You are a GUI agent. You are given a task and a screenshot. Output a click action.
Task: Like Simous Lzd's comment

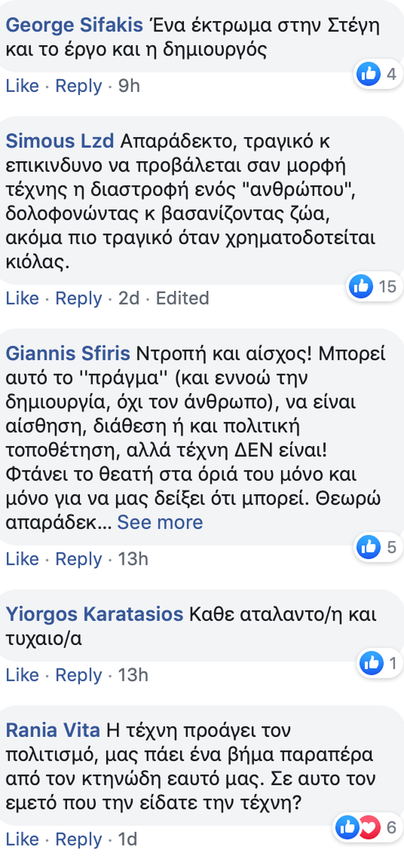point(22,298)
